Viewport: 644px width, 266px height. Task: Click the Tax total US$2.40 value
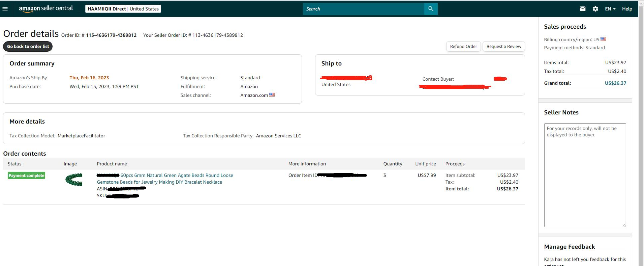[x=617, y=71]
